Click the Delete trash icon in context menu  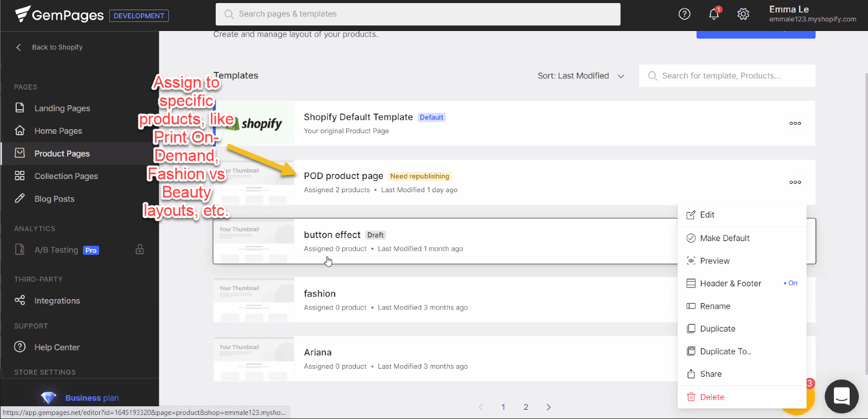691,397
